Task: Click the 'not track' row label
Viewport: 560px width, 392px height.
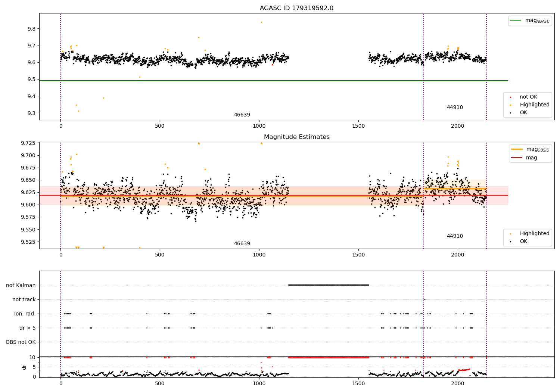Action: [24, 299]
